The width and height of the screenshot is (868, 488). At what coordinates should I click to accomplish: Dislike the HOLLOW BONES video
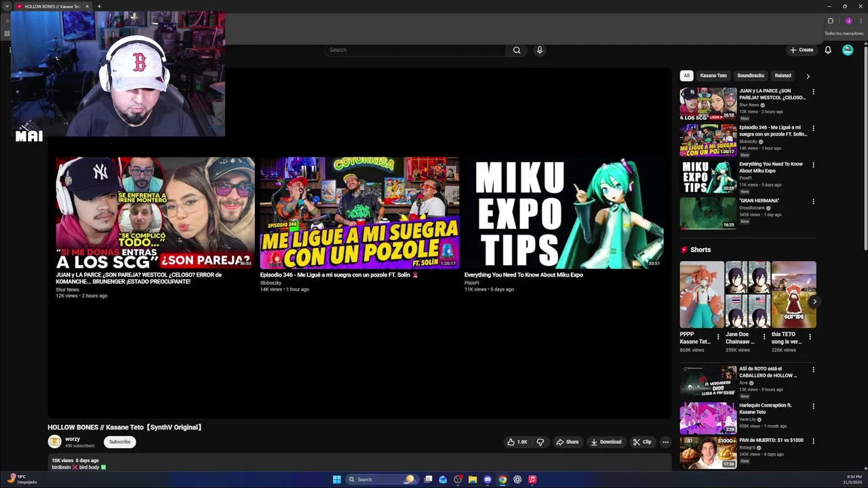pyautogui.click(x=540, y=442)
